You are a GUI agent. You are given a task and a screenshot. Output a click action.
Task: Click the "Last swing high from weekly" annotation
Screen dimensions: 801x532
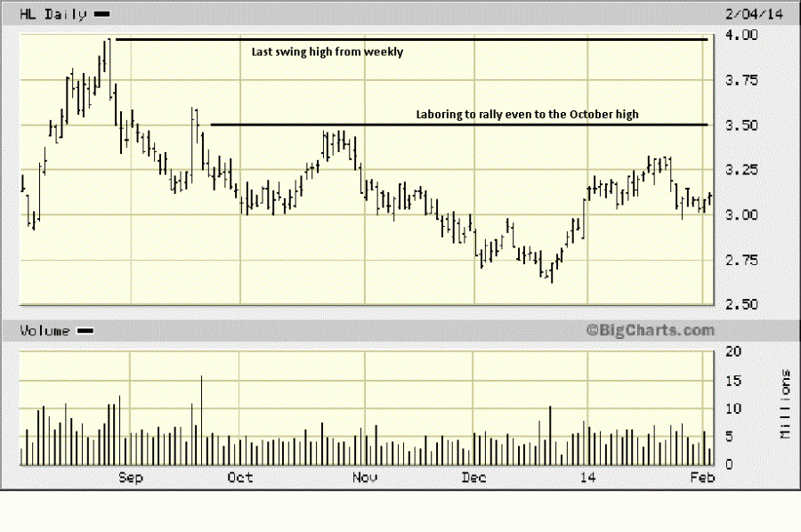coord(327,52)
